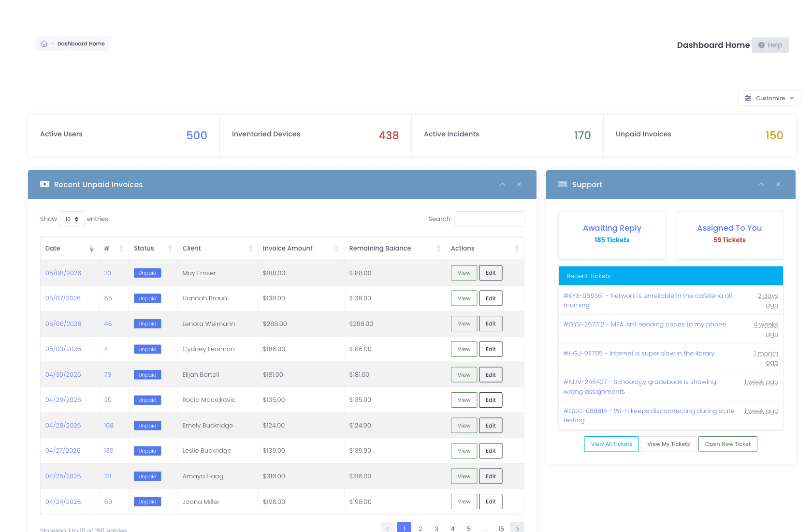Click the home icon in breadcrumb
This screenshot has width=812, height=532.
click(44, 44)
